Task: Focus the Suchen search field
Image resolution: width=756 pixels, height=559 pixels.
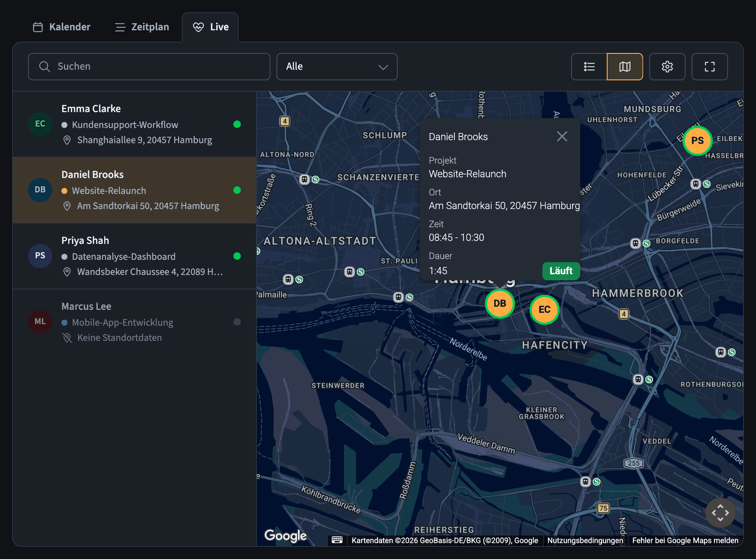Action: pyautogui.click(x=149, y=67)
